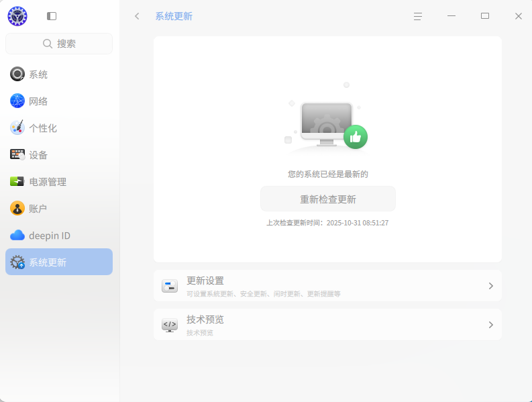Screen dimensions: 532x402
Task: Click the green thumbs-up badge
Action: point(356,137)
